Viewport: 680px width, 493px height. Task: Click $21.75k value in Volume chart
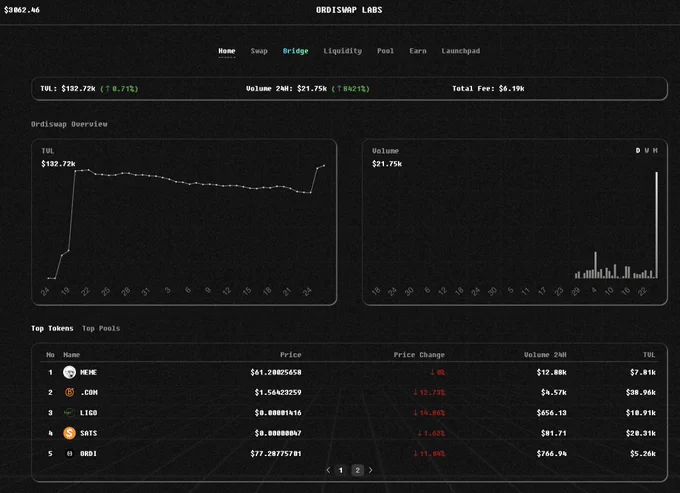click(x=387, y=164)
